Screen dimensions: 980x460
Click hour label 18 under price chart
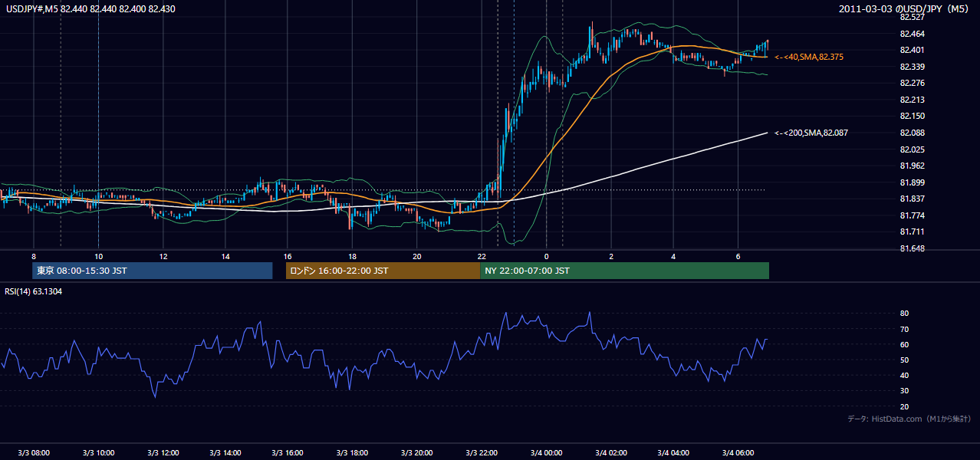pyautogui.click(x=352, y=256)
